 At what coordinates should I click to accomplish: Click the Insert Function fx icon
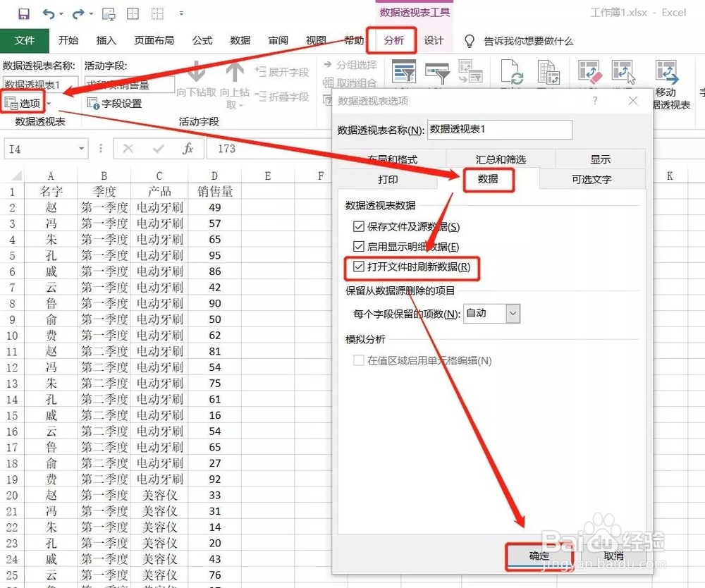(x=188, y=148)
